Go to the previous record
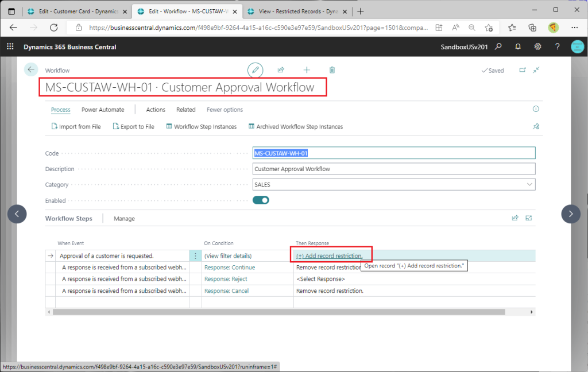The height and width of the screenshot is (372, 588). coord(17,214)
